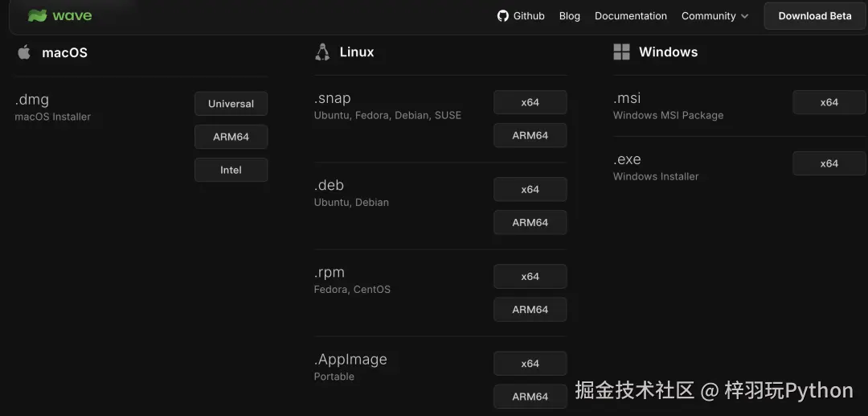Select the macOS heading text
This screenshot has width=868, height=416.
point(65,53)
